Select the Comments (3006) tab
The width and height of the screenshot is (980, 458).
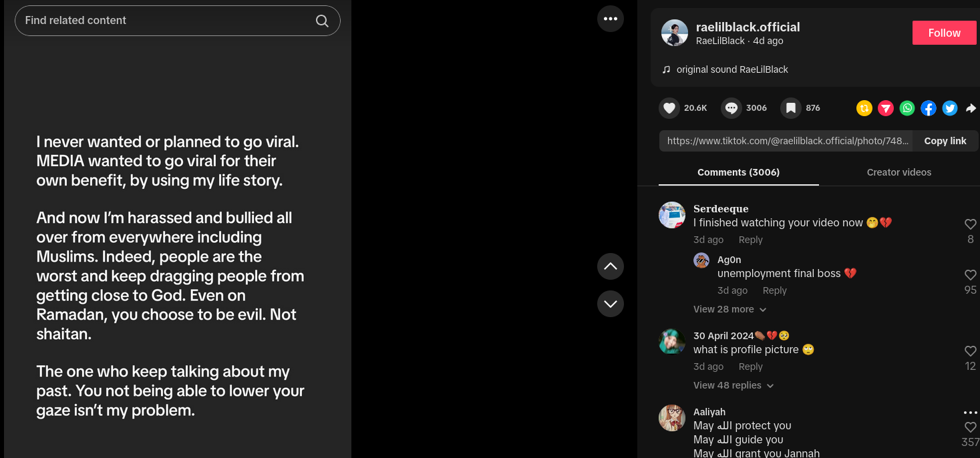[x=738, y=172]
